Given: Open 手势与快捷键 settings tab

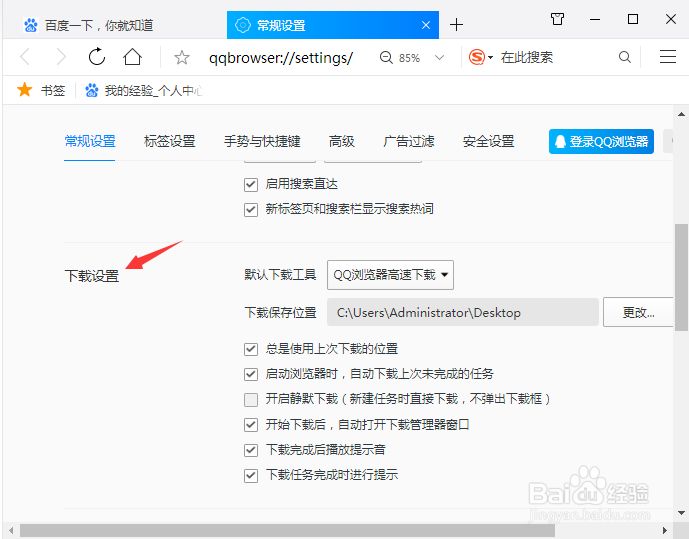Looking at the screenshot, I should click(262, 141).
